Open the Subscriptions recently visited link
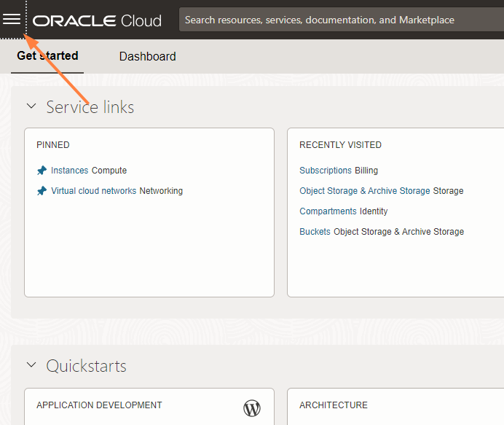The image size is (504, 425). (325, 171)
